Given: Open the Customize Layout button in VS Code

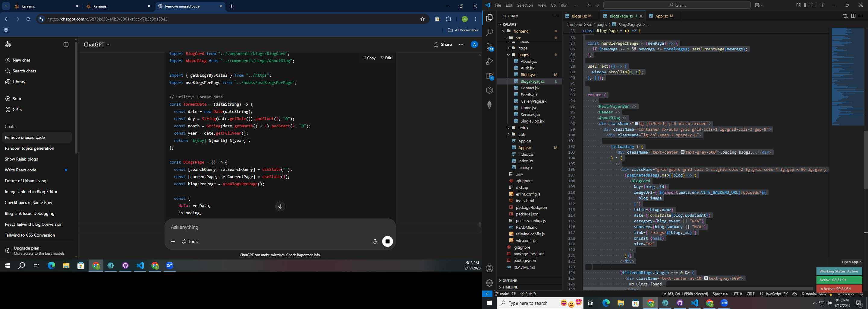Looking at the screenshot, I should click(798, 5).
